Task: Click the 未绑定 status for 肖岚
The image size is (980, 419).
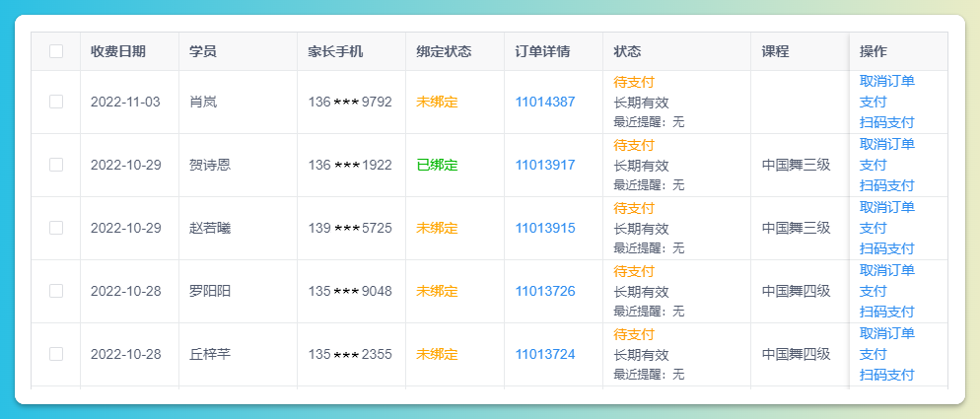Action: point(437,102)
